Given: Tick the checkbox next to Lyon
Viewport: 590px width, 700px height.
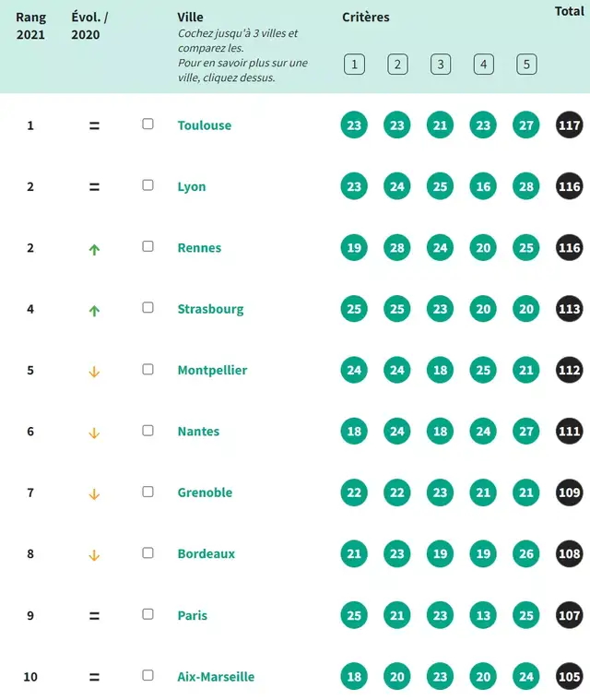Looking at the screenshot, I should (x=147, y=184).
